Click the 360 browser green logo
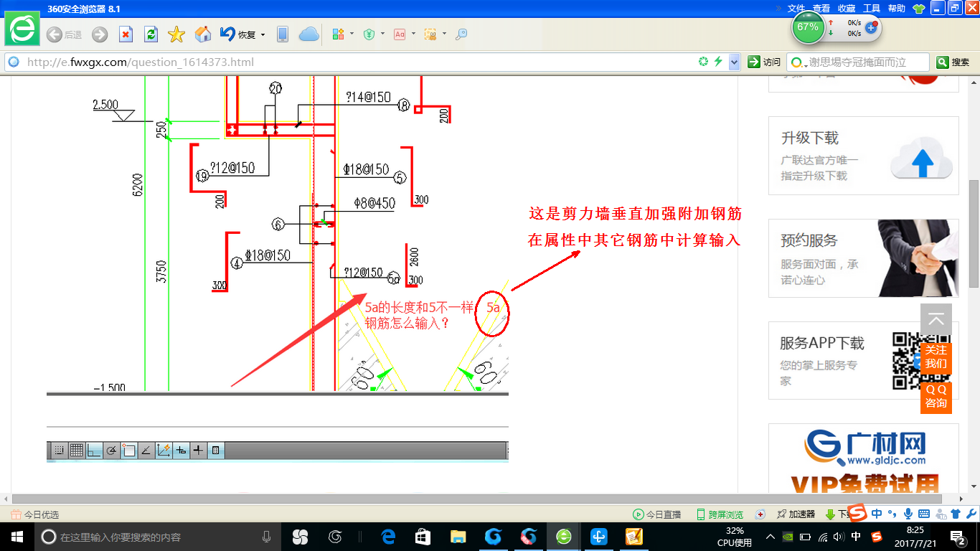This screenshot has width=980, height=551. tap(23, 29)
